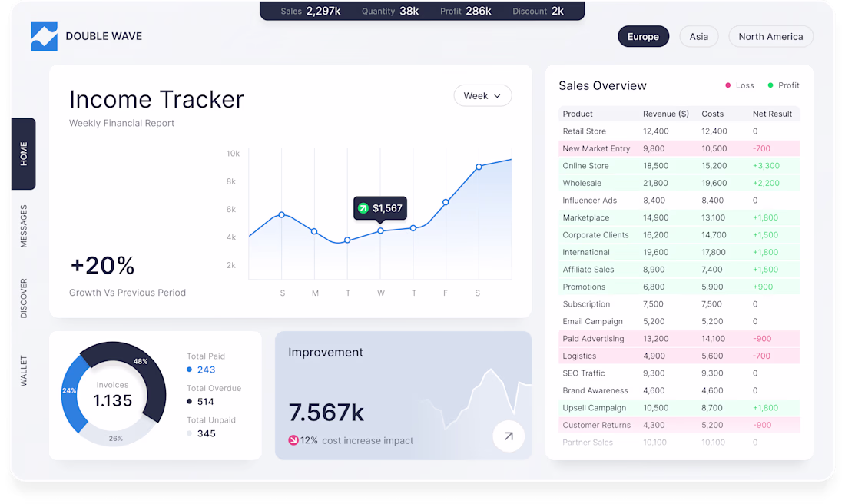Click the Total Paid value 243
The width and height of the screenshot is (845, 504).
pos(206,370)
